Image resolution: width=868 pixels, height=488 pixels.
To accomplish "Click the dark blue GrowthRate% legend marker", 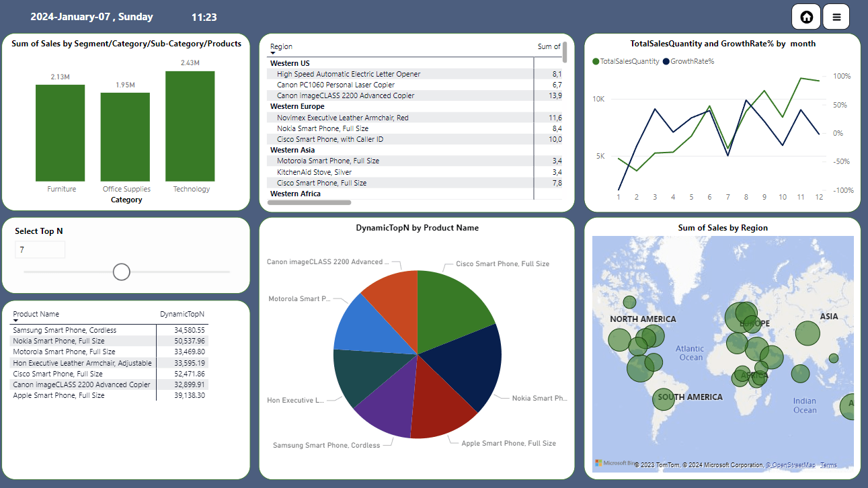I will point(666,61).
